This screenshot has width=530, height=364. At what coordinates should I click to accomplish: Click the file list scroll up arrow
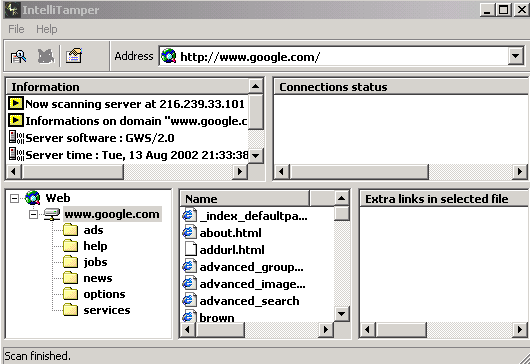[x=341, y=198]
